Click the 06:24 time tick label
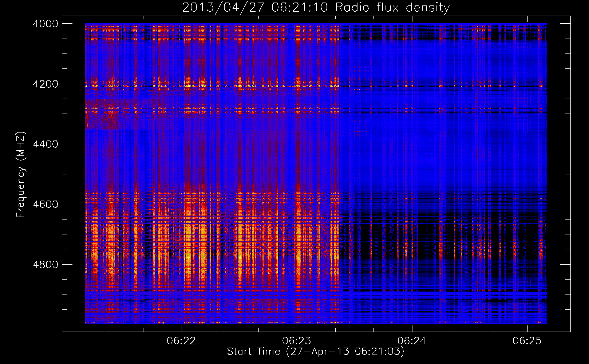The image size is (589, 364). [412, 341]
